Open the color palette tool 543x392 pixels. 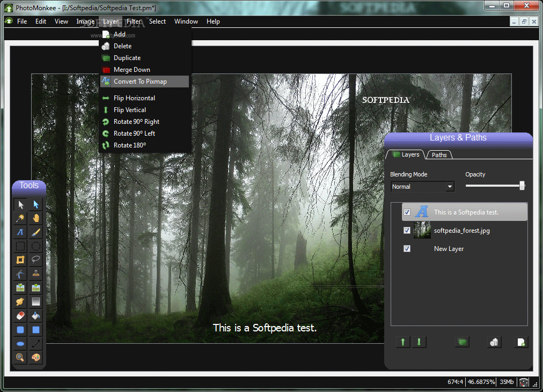click(x=35, y=357)
